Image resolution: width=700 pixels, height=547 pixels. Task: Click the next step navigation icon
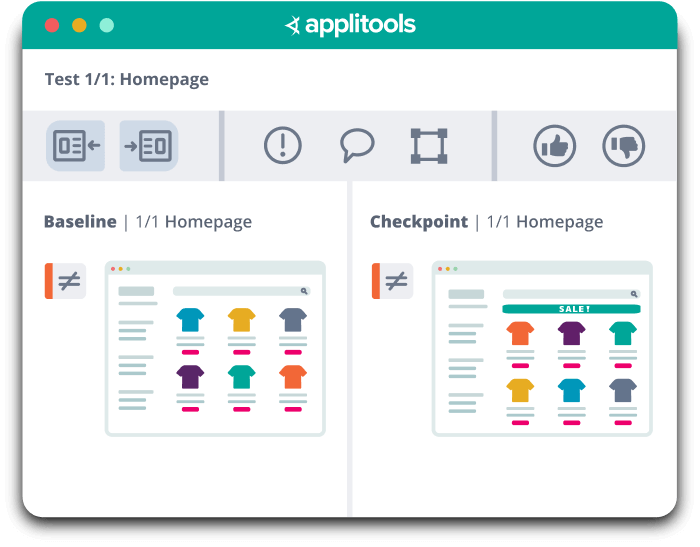point(149,146)
